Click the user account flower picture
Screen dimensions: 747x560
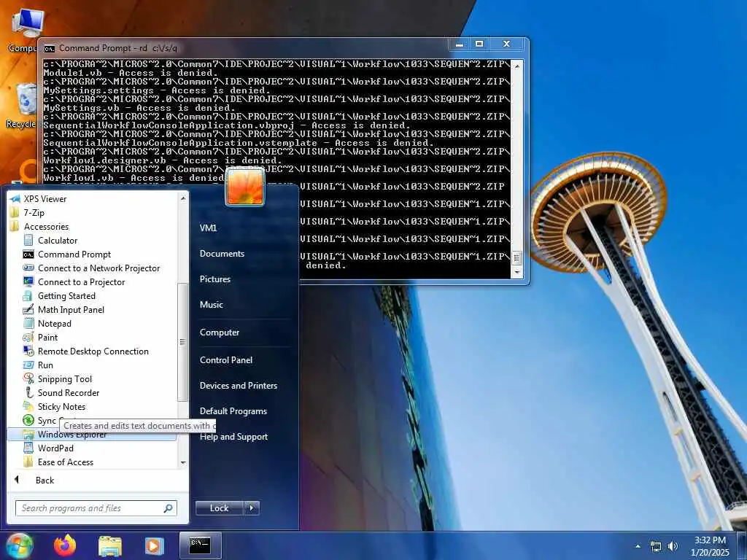[245, 187]
